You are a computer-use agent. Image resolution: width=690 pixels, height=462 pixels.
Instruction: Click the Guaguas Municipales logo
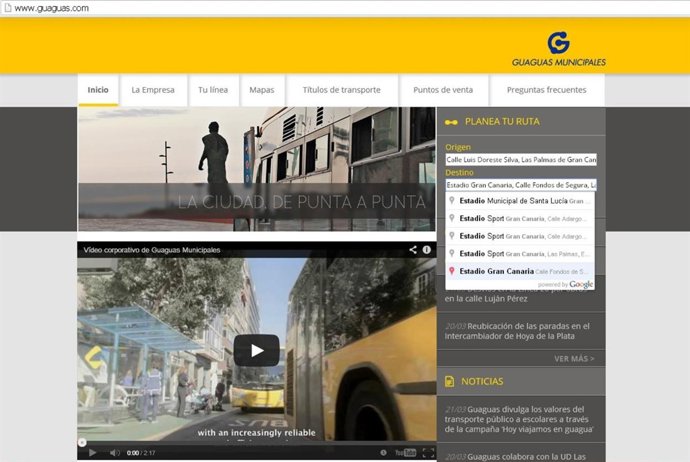558,48
